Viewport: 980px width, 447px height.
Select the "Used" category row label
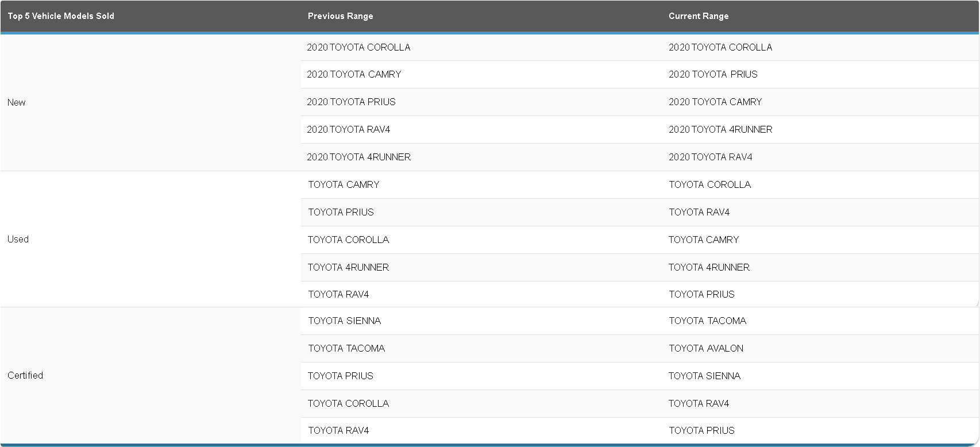point(18,239)
